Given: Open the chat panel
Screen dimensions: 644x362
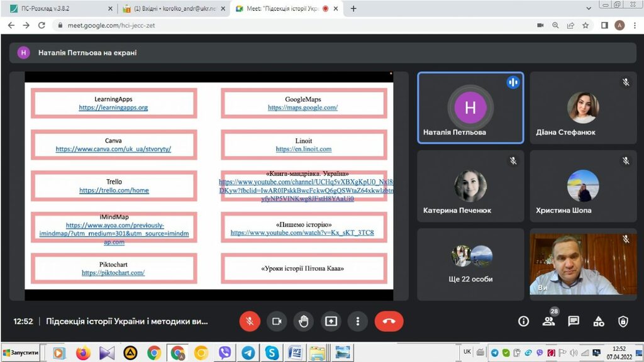Looking at the screenshot, I should [x=574, y=321].
